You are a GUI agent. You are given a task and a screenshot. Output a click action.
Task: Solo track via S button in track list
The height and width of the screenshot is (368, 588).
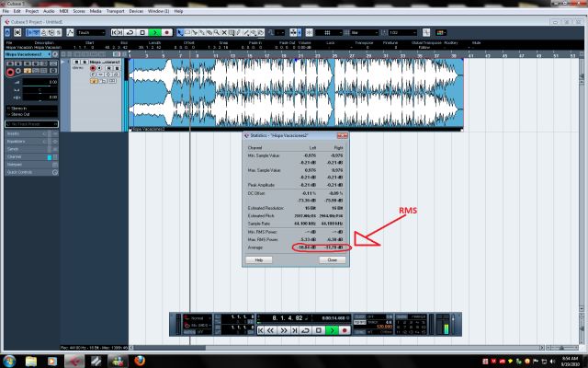pyautogui.click(x=85, y=62)
